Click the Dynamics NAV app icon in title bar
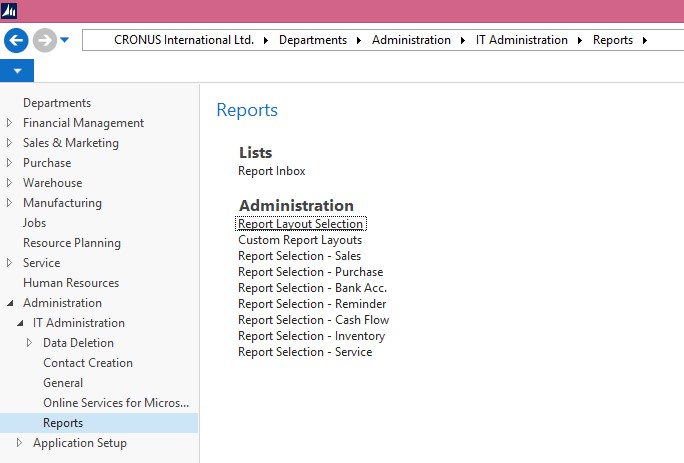 [x=9, y=9]
